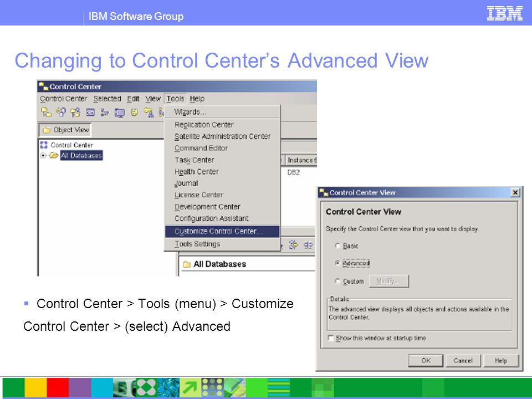This screenshot has width=532, height=399.
Task: Choose License Center in the Tools menu
Action: pyautogui.click(x=222, y=195)
